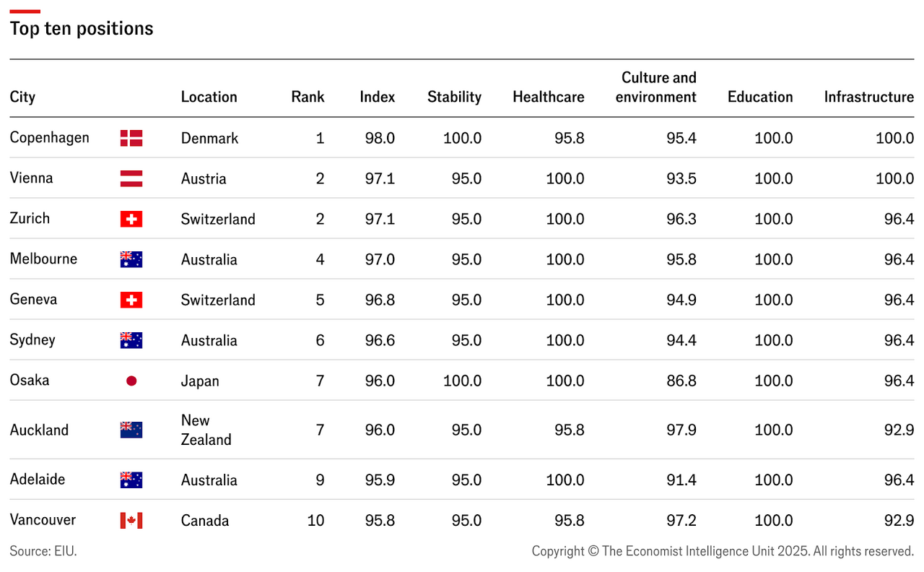Image resolution: width=924 pixels, height=572 pixels.
Task: Click the Healthcare column header
Action: click(549, 97)
